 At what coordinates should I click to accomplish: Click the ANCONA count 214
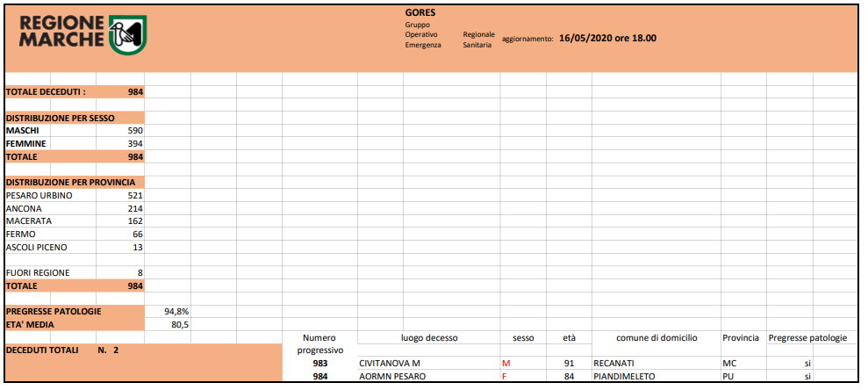point(135,208)
